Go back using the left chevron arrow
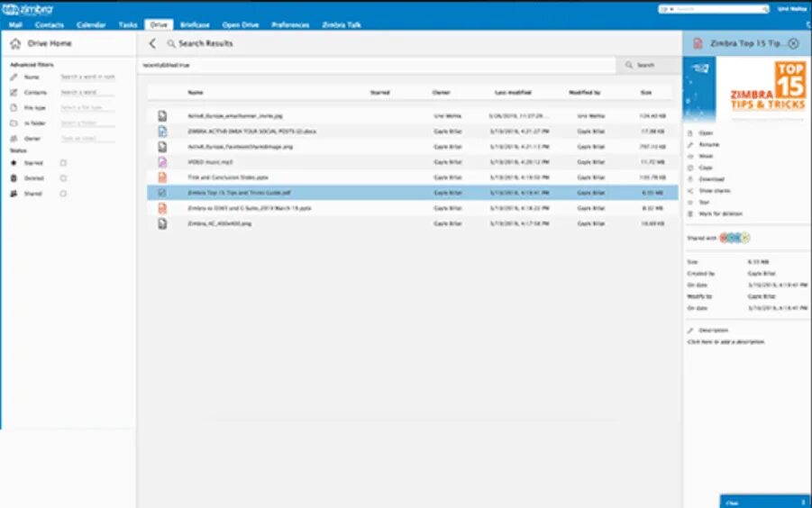812x508 pixels. (x=152, y=43)
